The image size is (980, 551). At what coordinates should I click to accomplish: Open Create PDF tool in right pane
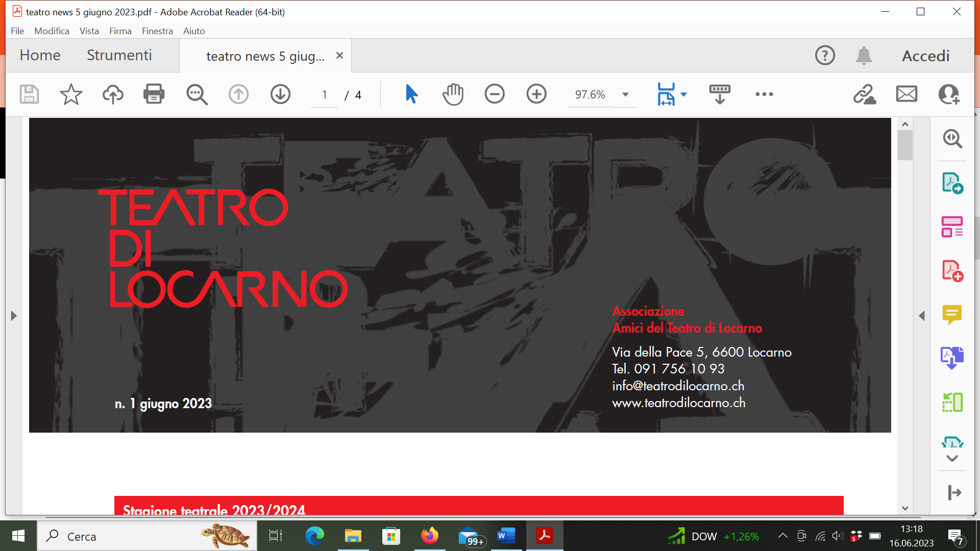pyautogui.click(x=952, y=271)
